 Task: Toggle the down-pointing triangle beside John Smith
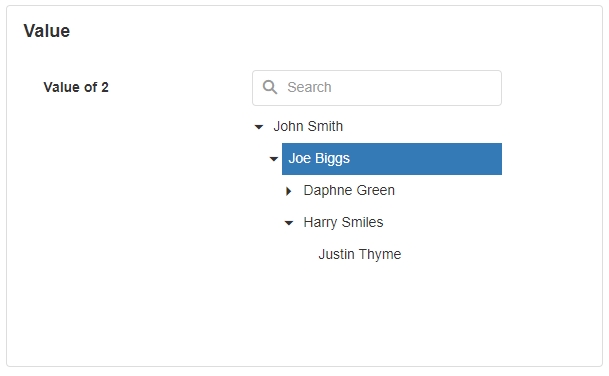pos(259,127)
